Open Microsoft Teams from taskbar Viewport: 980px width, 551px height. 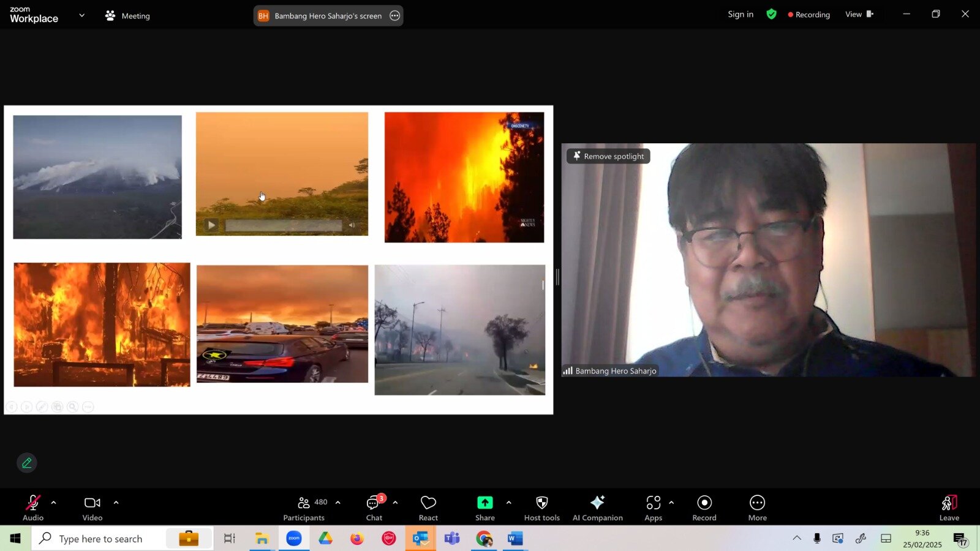click(x=452, y=539)
